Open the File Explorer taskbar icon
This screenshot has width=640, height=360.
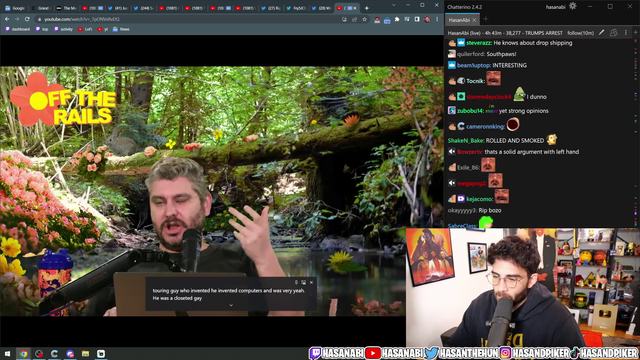click(x=85, y=353)
